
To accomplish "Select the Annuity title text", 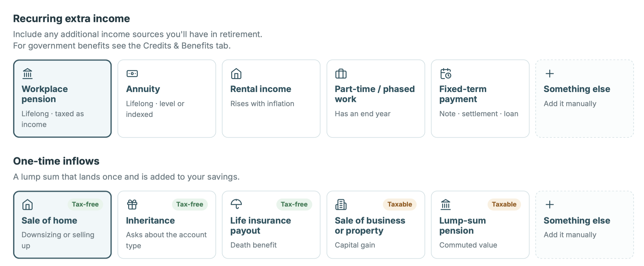I will (x=143, y=89).
